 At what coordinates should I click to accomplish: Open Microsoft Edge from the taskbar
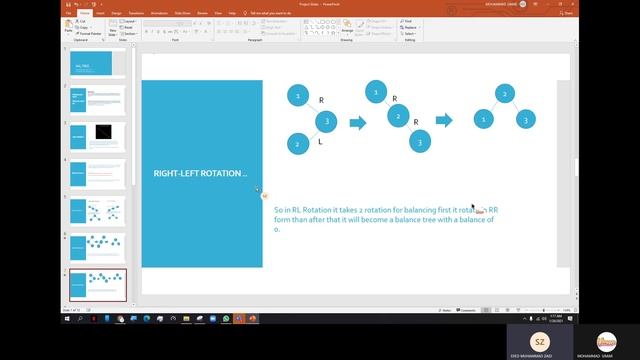[147, 319]
